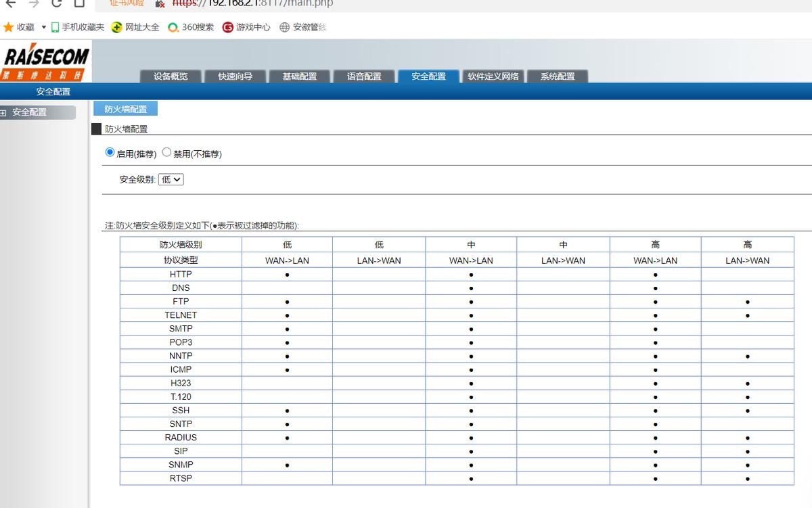
Task: Open the 系统配置 tab
Action: pyautogui.click(x=558, y=76)
